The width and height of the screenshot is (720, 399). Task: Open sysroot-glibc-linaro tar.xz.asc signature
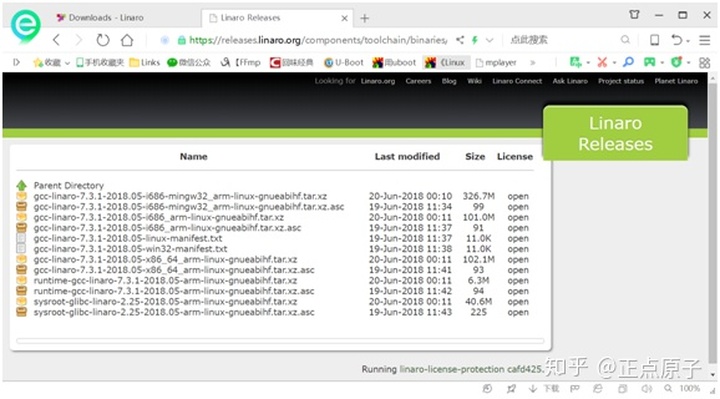(x=174, y=312)
